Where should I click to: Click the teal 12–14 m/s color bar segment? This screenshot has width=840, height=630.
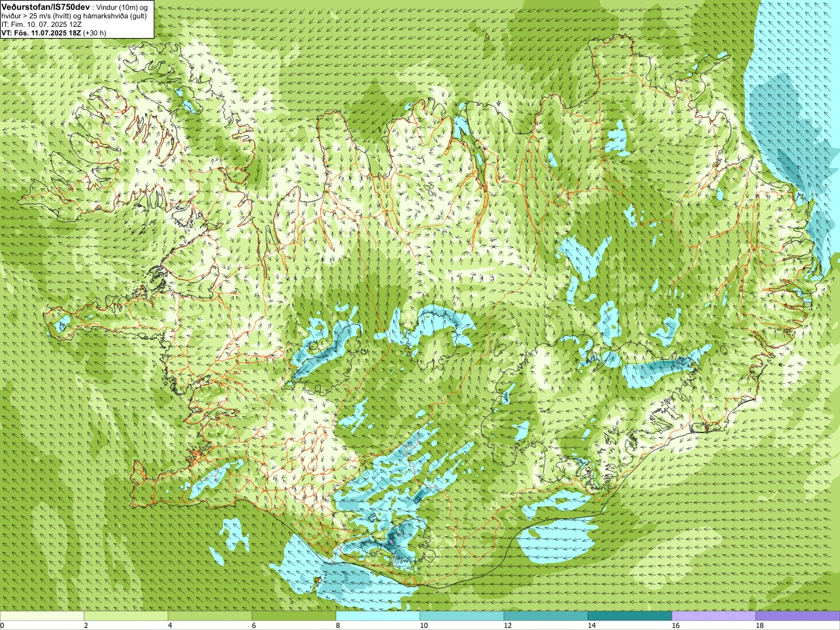546,616
